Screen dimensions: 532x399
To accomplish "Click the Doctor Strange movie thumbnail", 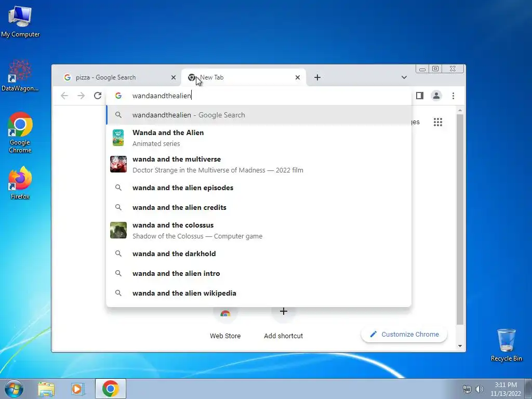I will point(118,164).
